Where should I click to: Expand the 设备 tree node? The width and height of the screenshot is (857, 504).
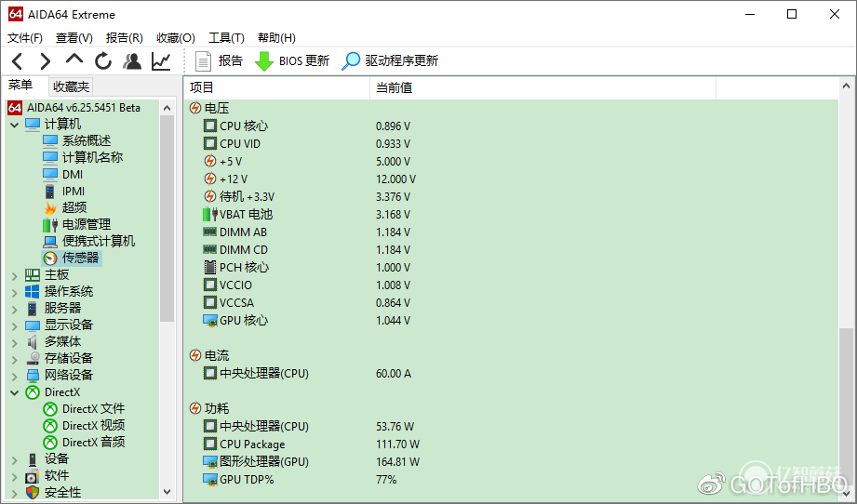click(15, 460)
